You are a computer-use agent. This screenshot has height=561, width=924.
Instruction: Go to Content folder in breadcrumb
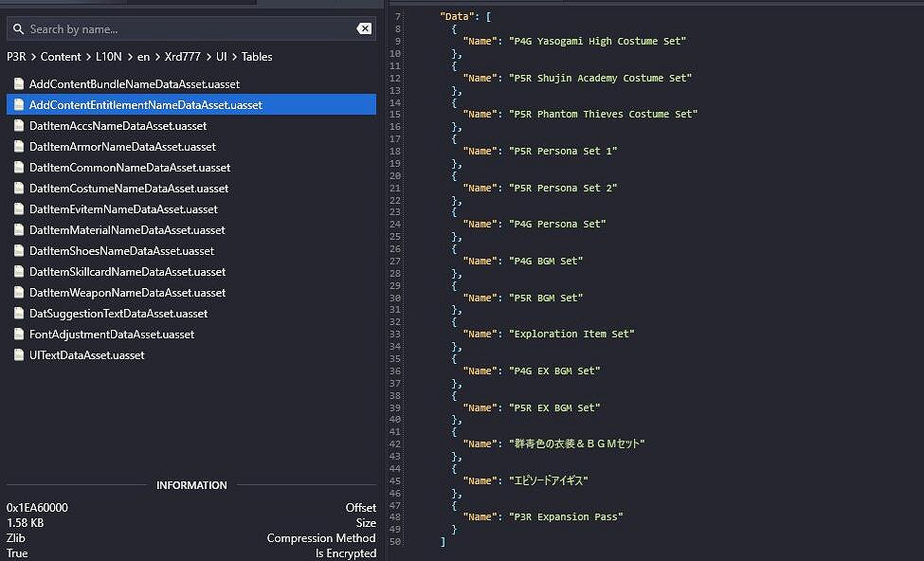click(x=61, y=57)
